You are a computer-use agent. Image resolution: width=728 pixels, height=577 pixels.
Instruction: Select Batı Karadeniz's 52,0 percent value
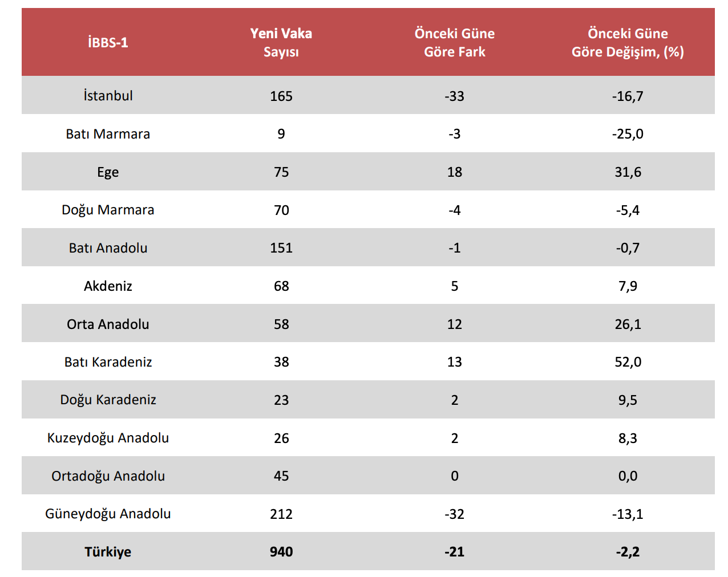628,362
